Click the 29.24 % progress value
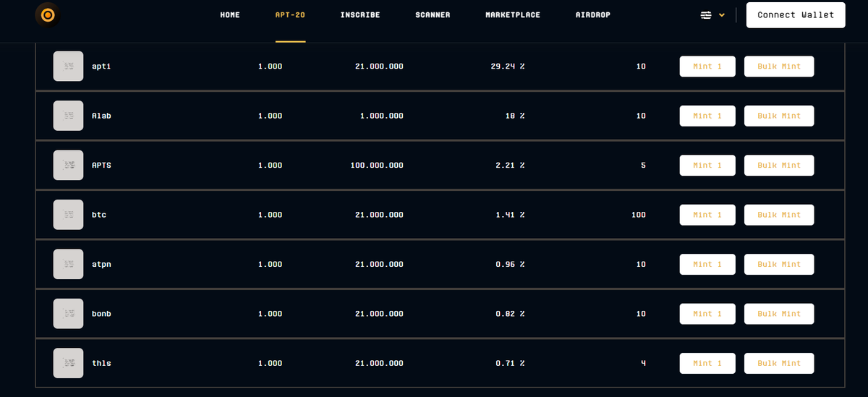This screenshot has width=868, height=397. [508, 67]
